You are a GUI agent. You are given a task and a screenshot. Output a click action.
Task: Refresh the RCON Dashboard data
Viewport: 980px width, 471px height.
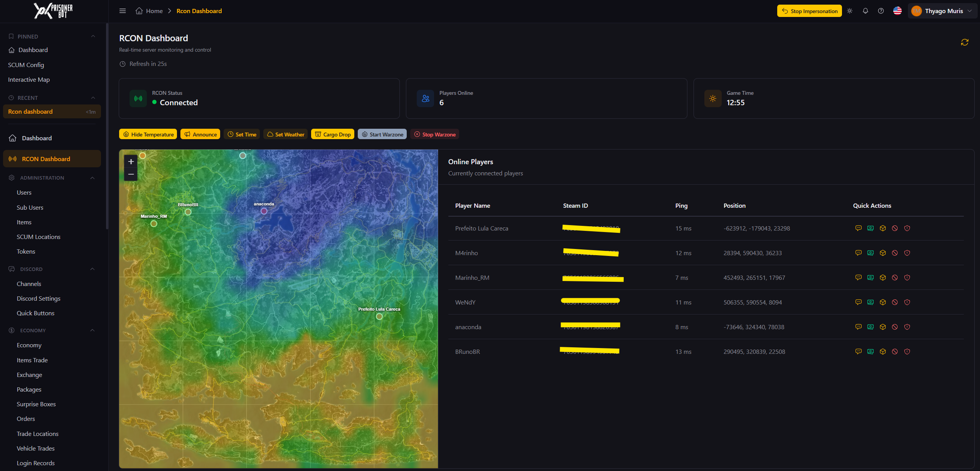tap(965, 42)
